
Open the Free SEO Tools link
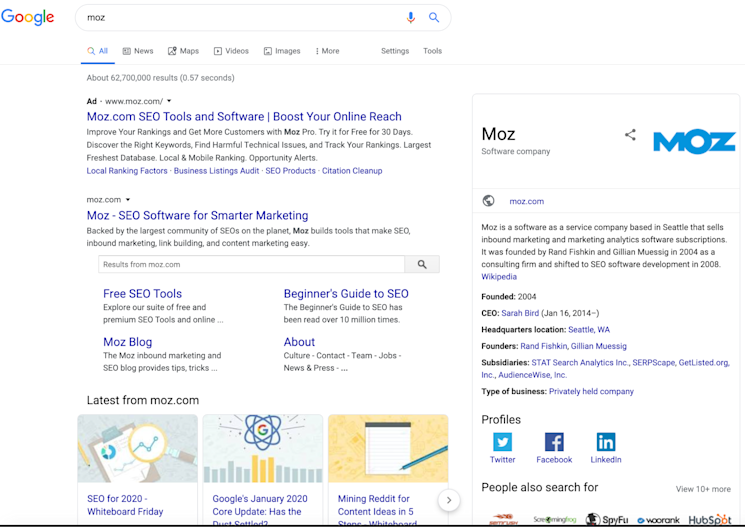(143, 294)
